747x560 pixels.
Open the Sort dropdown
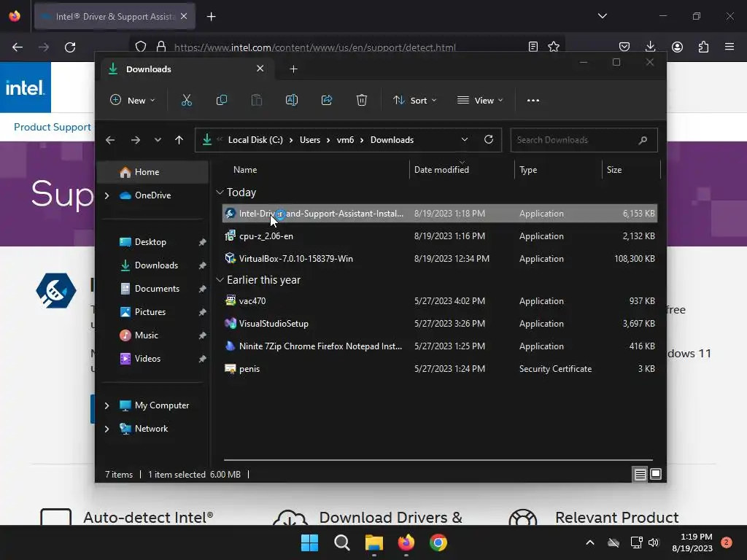pyautogui.click(x=414, y=100)
